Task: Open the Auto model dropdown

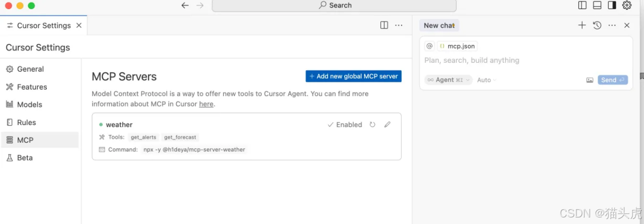Action: pyautogui.click(x=487, y=80)
